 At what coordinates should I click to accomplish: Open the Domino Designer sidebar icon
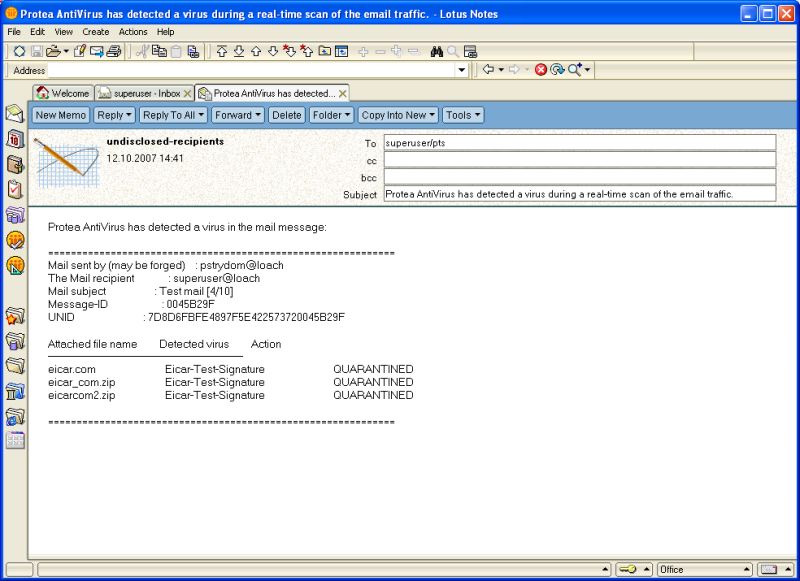pos(15,265)
